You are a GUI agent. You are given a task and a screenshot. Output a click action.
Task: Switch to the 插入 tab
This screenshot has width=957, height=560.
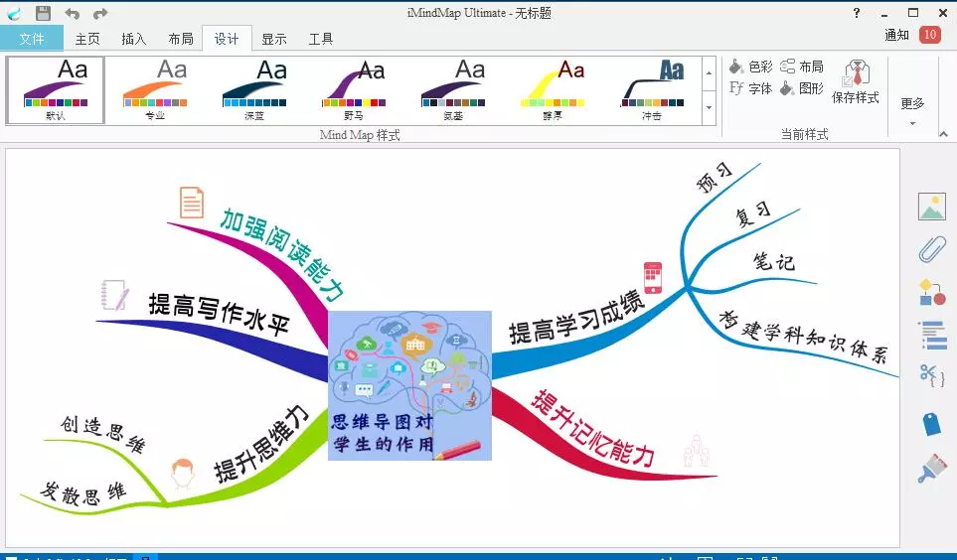(134, 39)
